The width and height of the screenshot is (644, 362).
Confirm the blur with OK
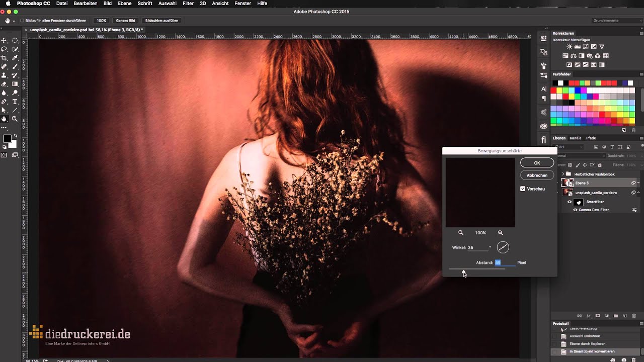point(537,163)
